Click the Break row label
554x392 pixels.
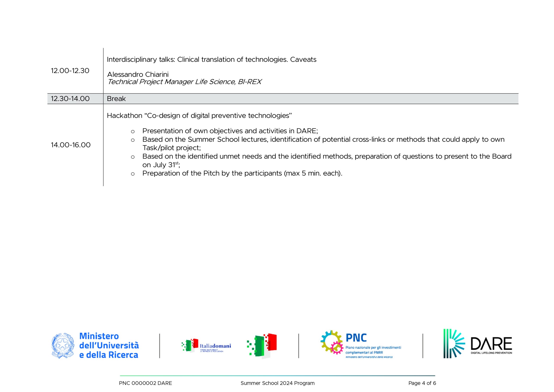(x=116, y=99)
